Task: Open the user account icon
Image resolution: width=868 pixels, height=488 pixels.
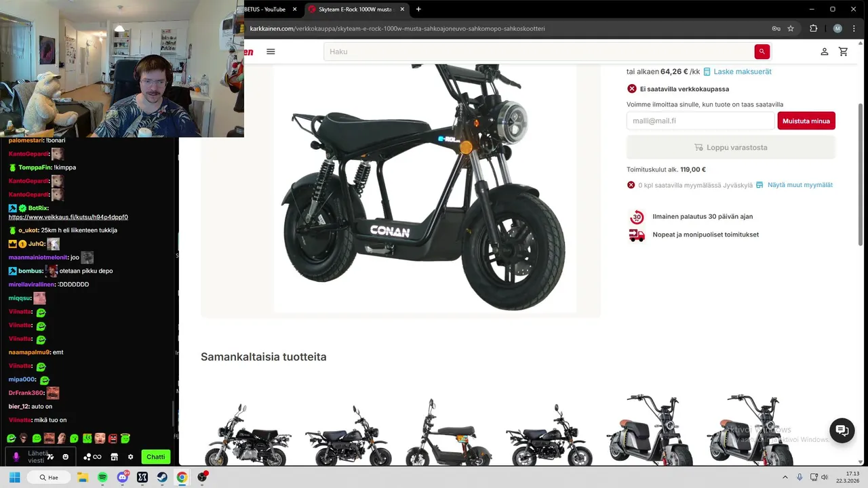Action: [825, 52]
